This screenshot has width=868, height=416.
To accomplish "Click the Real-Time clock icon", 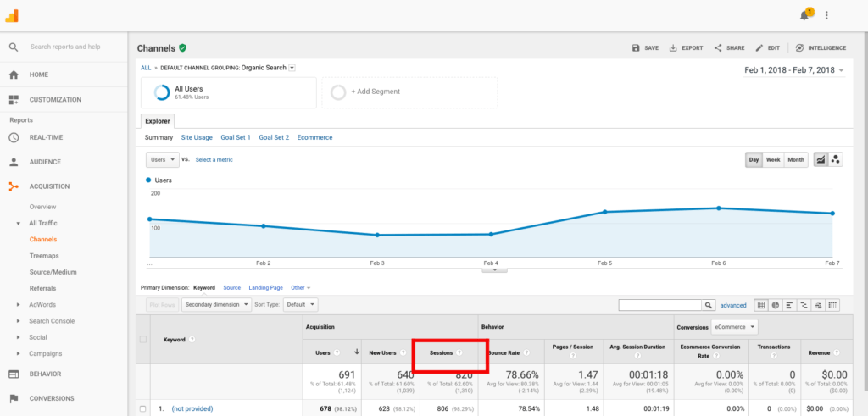I will 14,137.
